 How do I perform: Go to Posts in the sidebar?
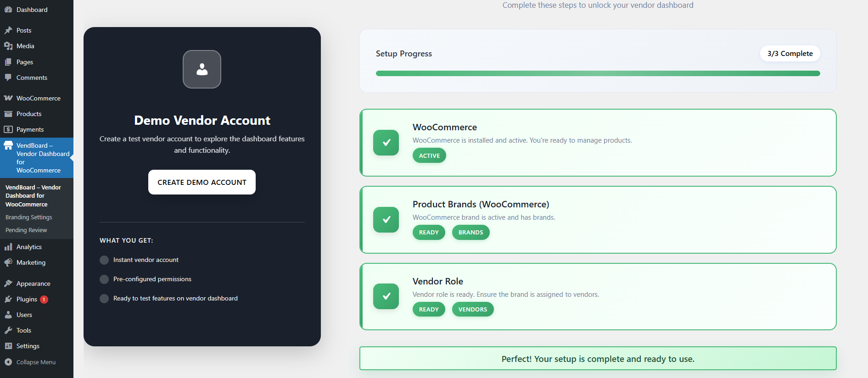click(37, 30)
